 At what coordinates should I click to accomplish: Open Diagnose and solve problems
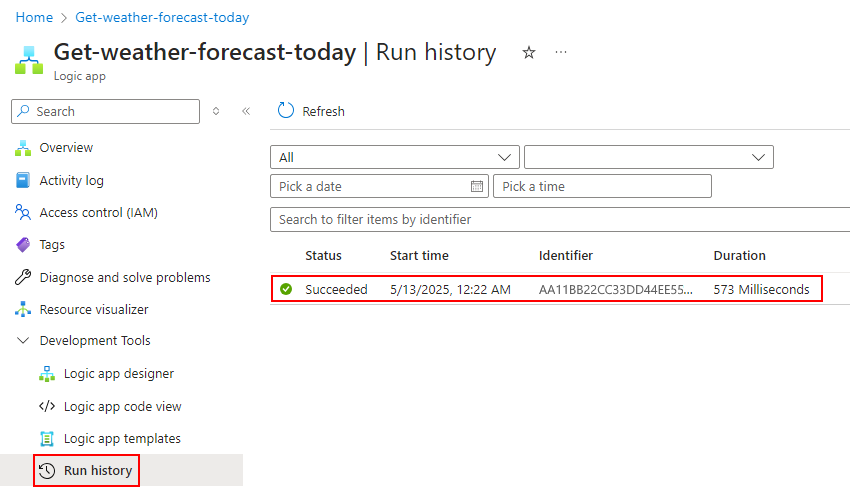(125, 277)
